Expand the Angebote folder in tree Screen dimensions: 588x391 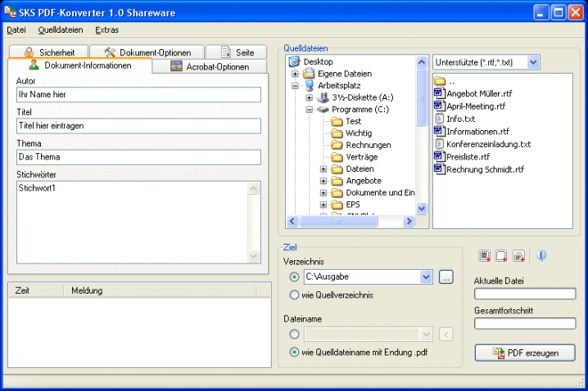(x=323, y=181)
